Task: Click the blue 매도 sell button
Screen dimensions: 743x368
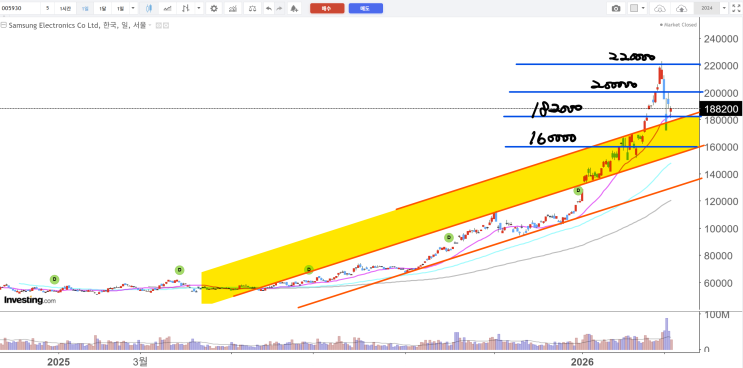Action: tap(366, 9)
